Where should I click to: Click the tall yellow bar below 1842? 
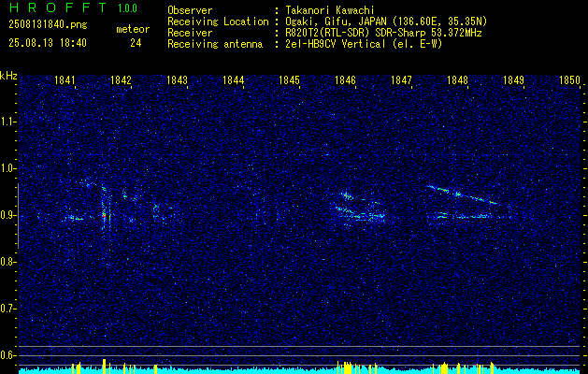[x=105, y=367]
